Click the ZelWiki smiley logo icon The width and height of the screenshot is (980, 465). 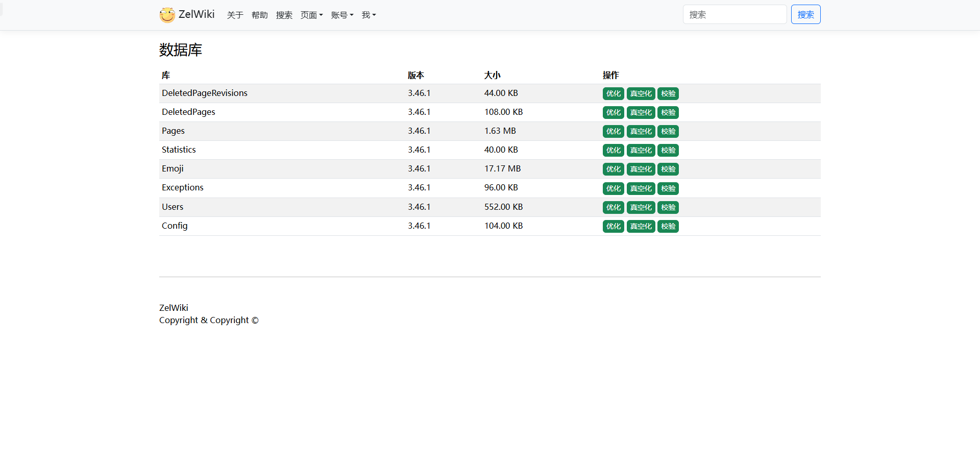click(x=167, y=15)
